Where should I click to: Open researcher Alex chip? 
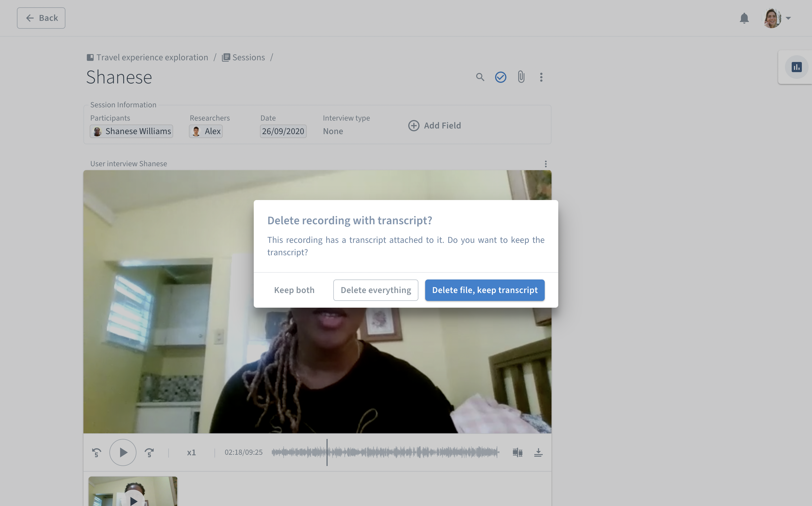206,131
